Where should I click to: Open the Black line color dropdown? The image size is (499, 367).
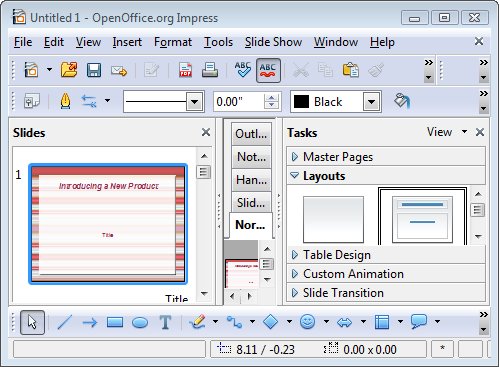click(372, 101)
